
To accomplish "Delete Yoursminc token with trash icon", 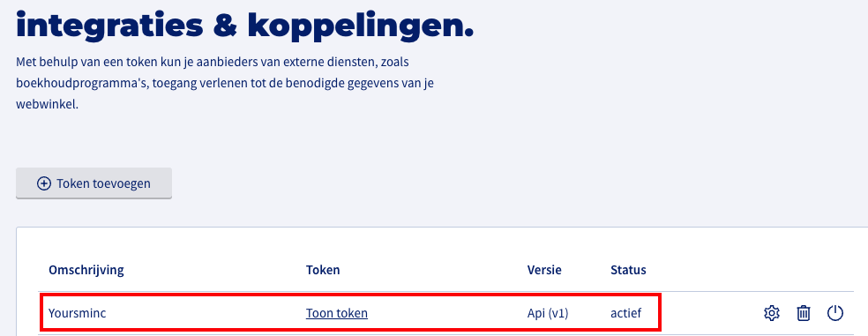I will [803, 313].
